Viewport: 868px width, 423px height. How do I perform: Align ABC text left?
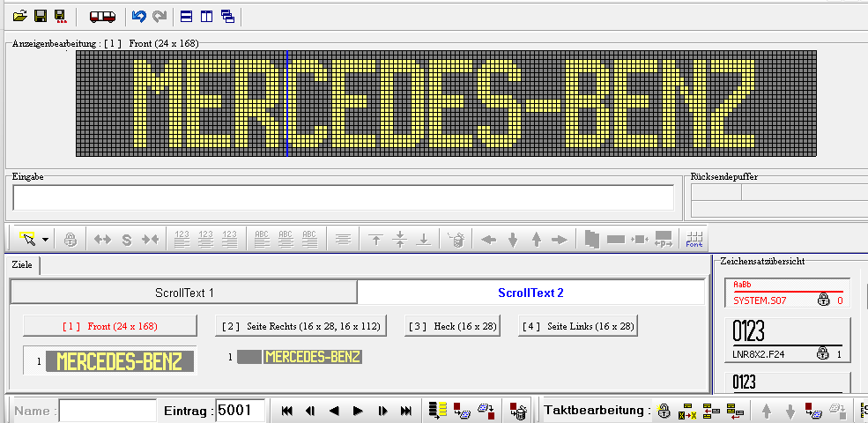coord(262,239)
